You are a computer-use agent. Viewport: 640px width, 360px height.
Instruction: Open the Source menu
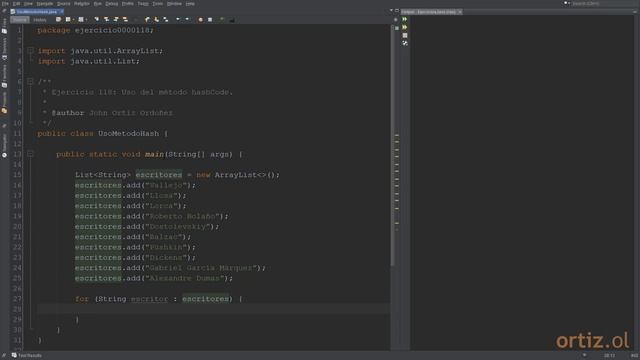(63, 4)
